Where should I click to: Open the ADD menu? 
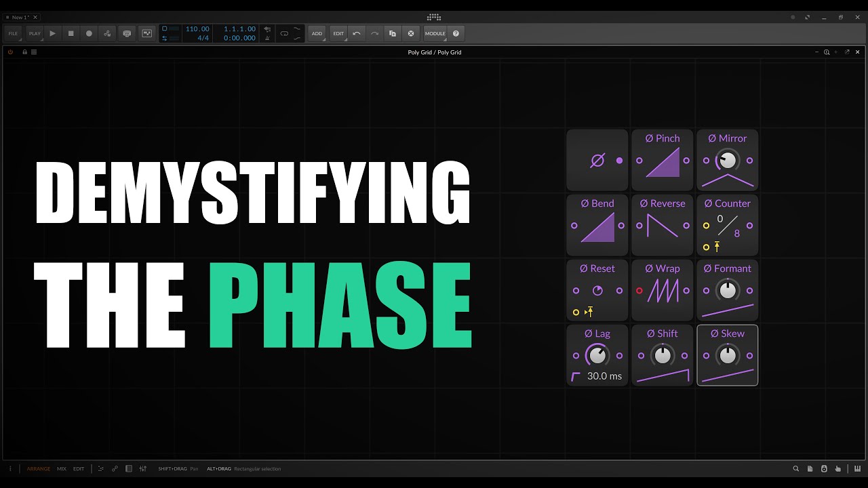pyautogui.click(x=317, y=33)
